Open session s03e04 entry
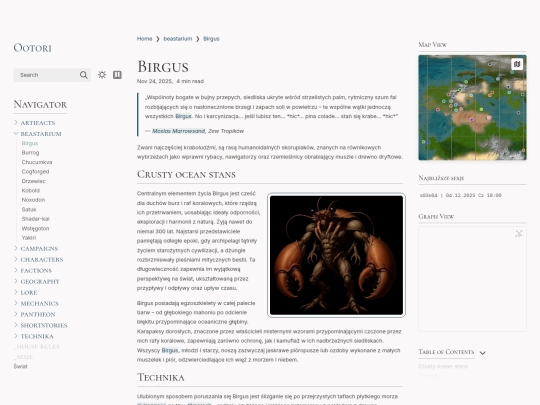The image size is (540, 405). point(460,195)
